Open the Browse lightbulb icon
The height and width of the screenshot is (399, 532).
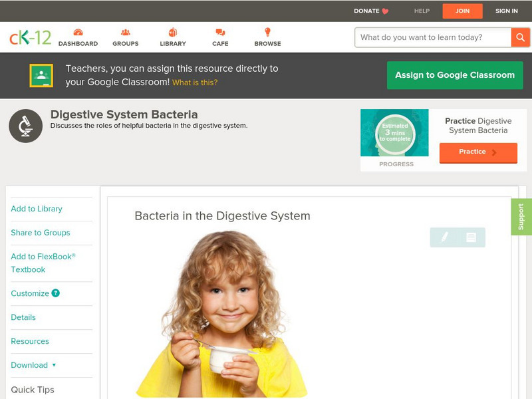268,32
